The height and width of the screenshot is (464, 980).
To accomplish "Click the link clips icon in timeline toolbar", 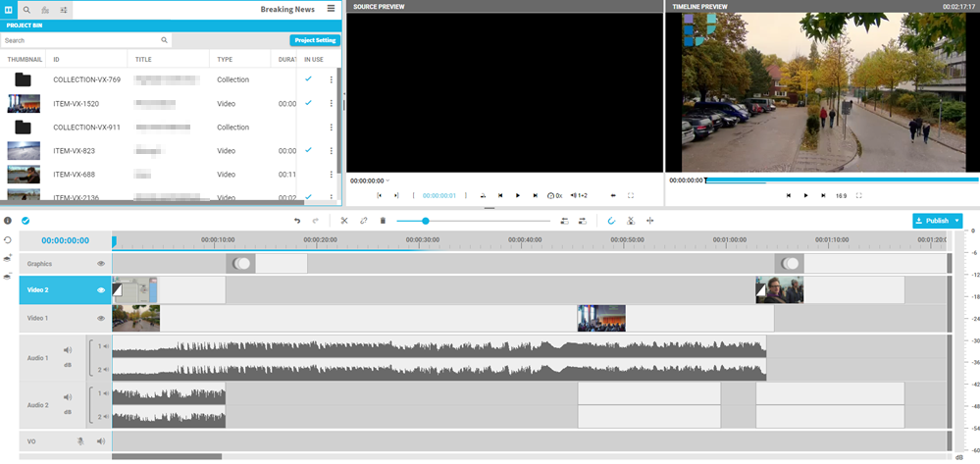I will [363, 221].
